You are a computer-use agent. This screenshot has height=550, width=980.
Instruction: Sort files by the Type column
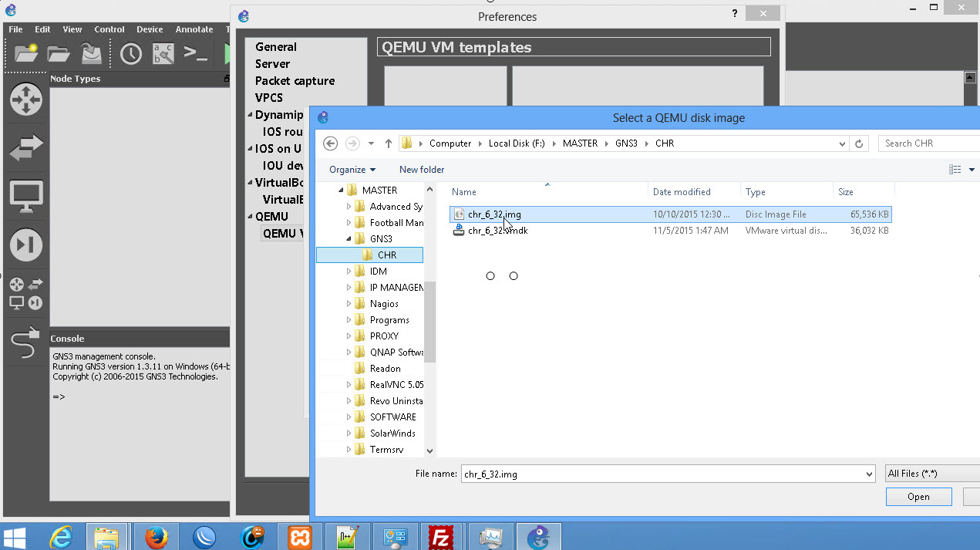pos(787,192)
